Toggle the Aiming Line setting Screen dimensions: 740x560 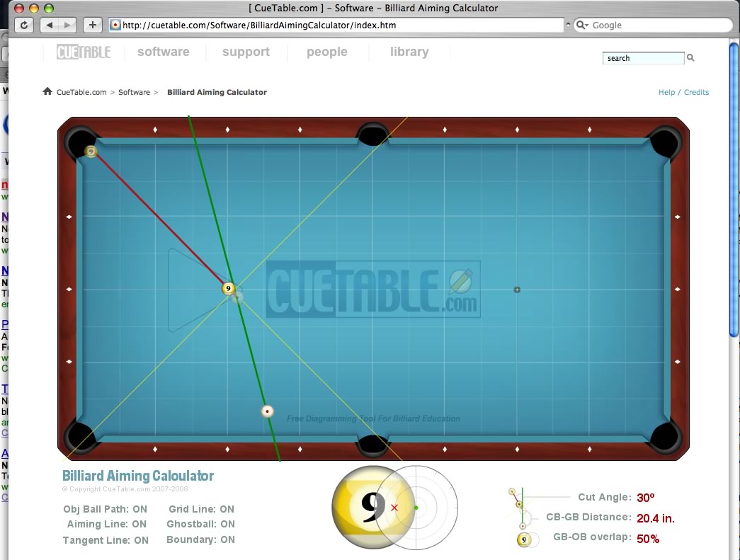coord(107,524)
